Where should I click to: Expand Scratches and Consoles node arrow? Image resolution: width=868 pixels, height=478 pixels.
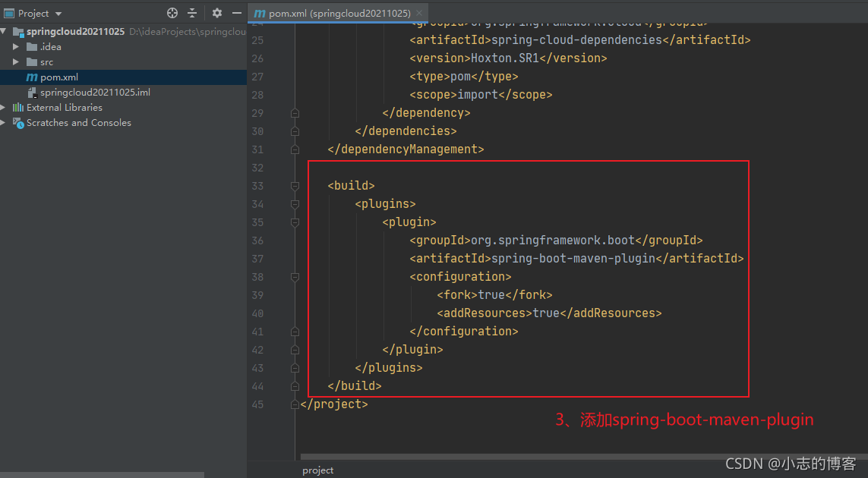tap(4, 123)
